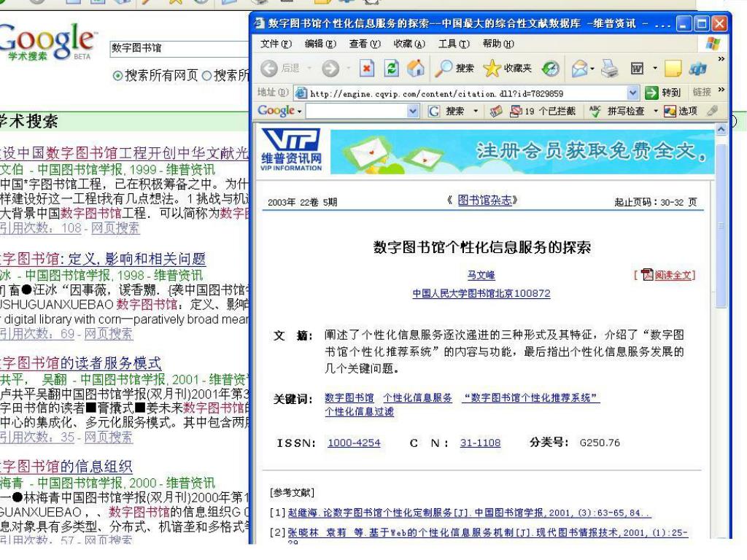Open Google toolbar search box dropdown

coord(413,111)
